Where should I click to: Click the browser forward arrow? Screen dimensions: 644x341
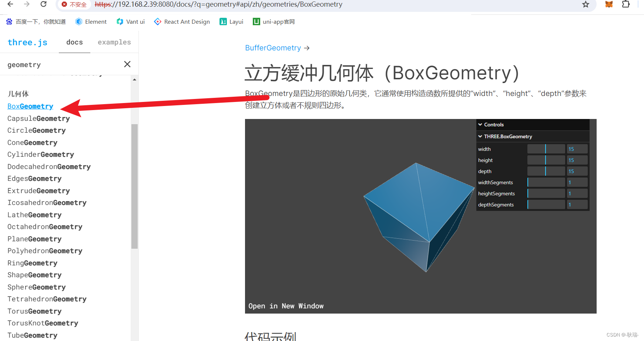click(x=27, y=4)
